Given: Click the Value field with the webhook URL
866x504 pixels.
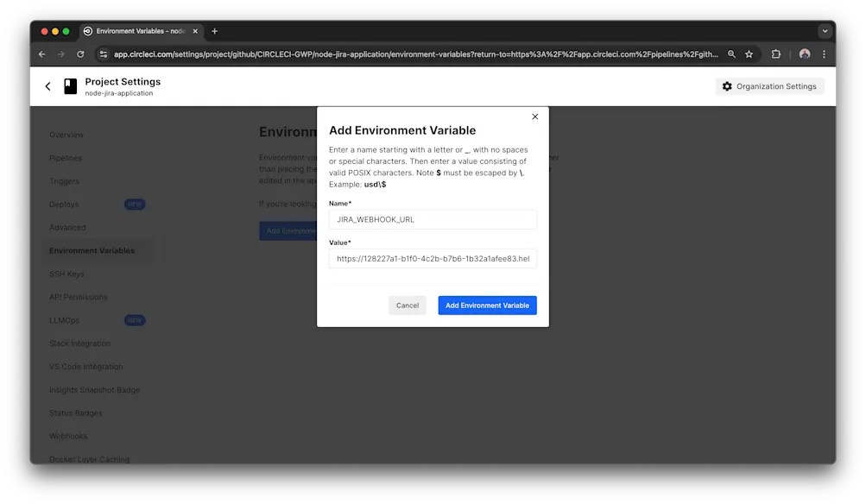Looking at the screenshot, I should (x=433, y=258).
